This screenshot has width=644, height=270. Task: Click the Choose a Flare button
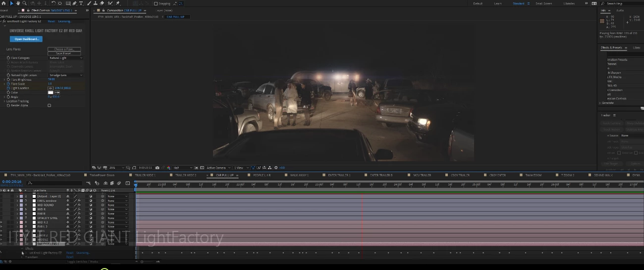(64, 49)
